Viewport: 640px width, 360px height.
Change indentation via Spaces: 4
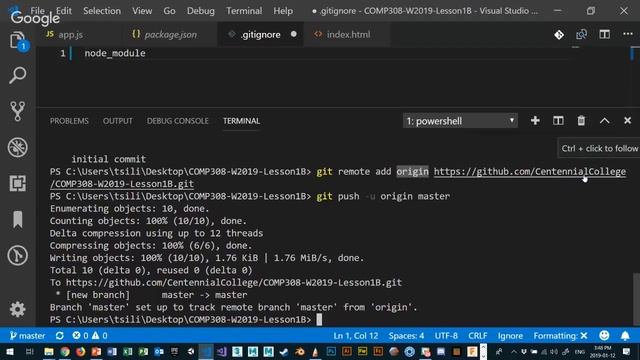point(406,336)
